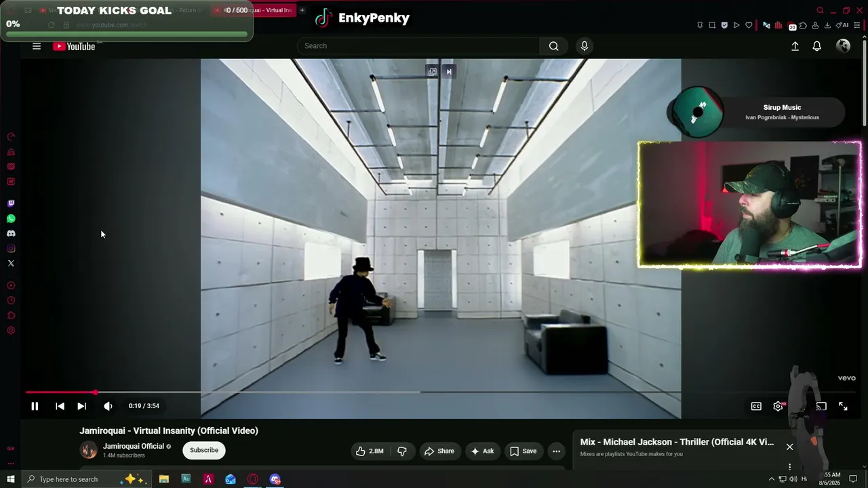Toggle closed captions on the video
The width and height of the screenshot is (868, 488).
click(756, 406)
